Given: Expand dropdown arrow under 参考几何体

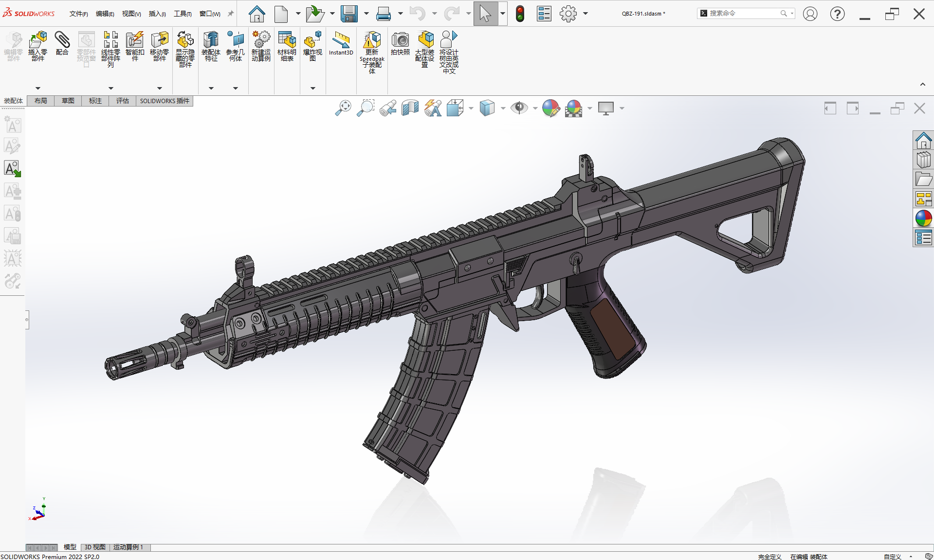Looking at the screenshot, I should click(x=236, y=88).
